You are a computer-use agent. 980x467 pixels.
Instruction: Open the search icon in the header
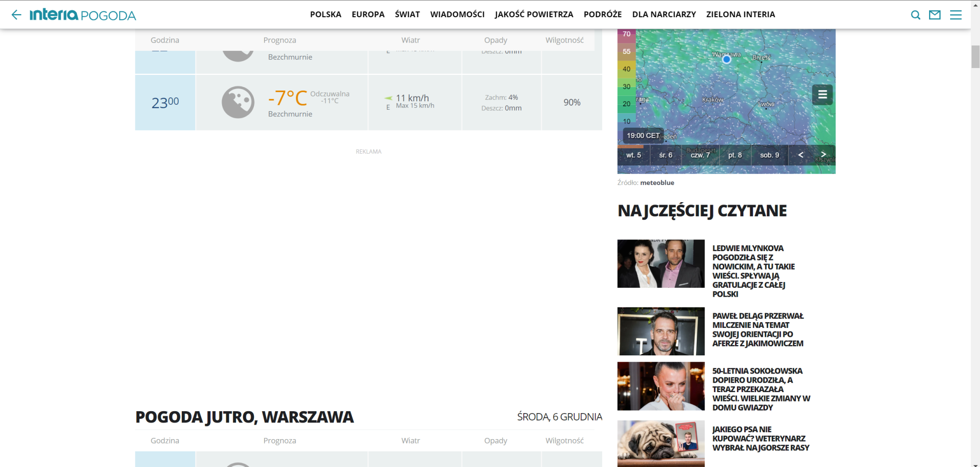(915, 14)
